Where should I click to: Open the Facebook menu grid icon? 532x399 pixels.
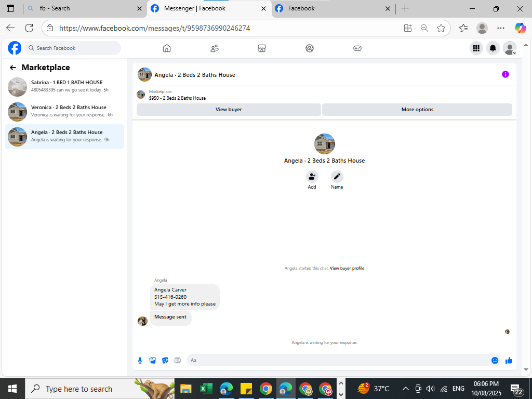tap(476, 48)
